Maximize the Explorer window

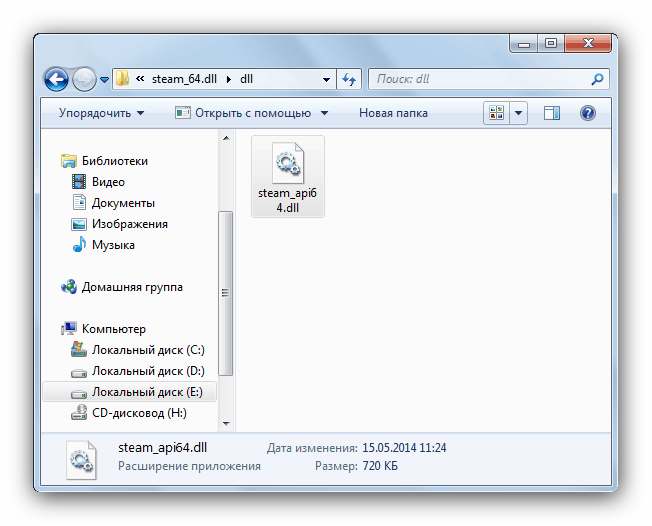point(551,44)
